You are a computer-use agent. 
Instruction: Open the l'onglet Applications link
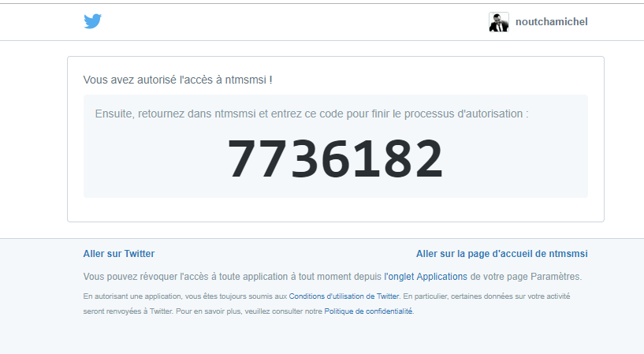(426, 277)
